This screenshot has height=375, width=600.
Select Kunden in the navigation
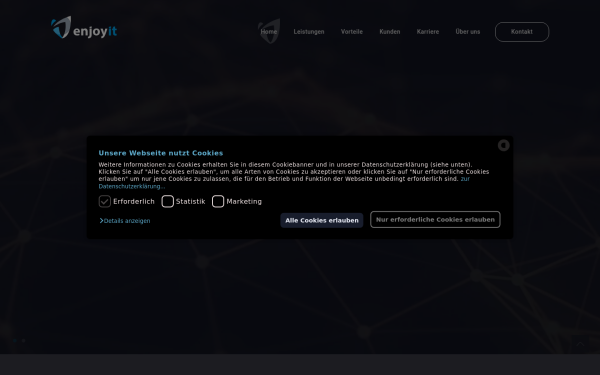coord(390,32)
